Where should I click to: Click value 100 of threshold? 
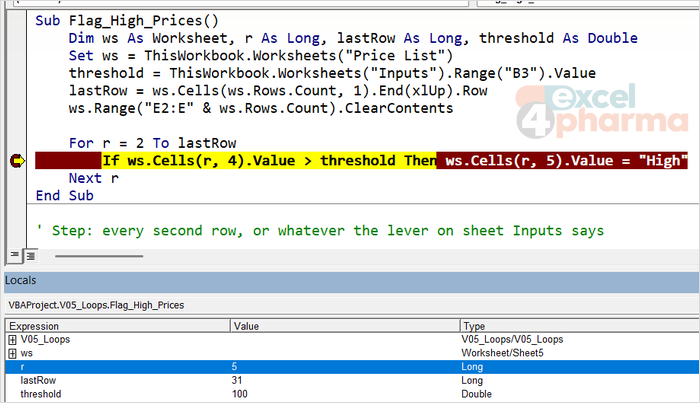[240, 394]
